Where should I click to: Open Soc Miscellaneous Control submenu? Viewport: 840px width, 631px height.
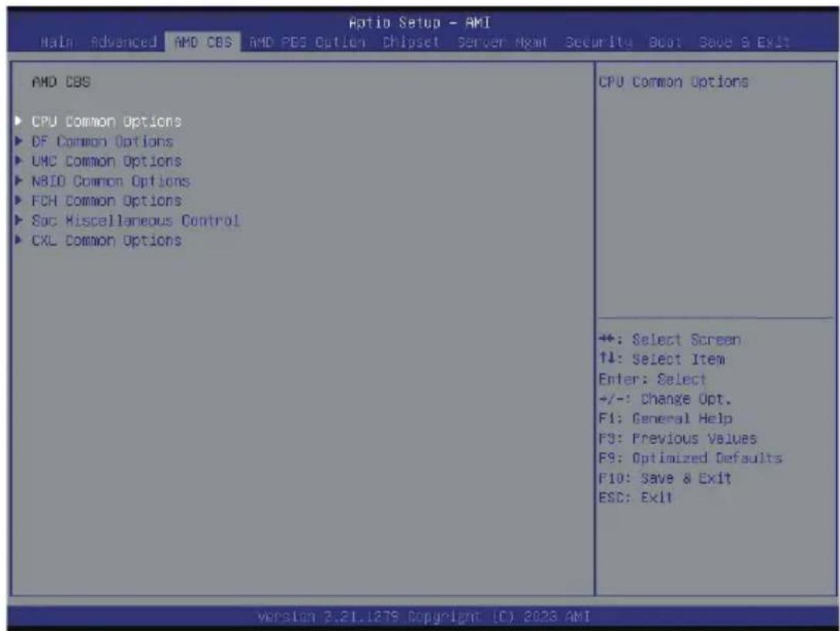coord(135,220)
